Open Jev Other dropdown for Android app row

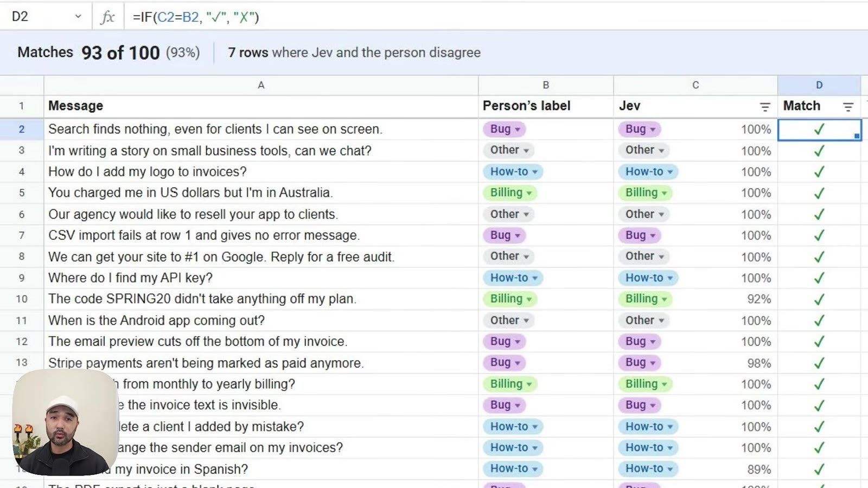(x=644, y=320)
